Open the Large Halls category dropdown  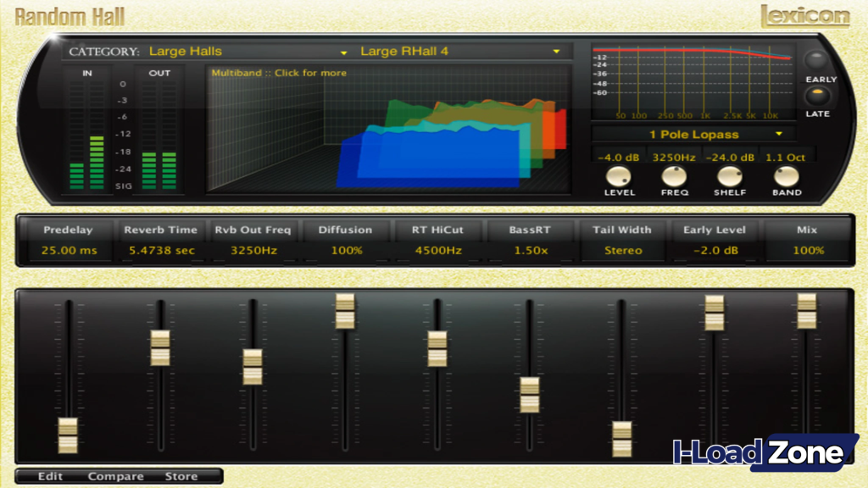tap(248, 52)
